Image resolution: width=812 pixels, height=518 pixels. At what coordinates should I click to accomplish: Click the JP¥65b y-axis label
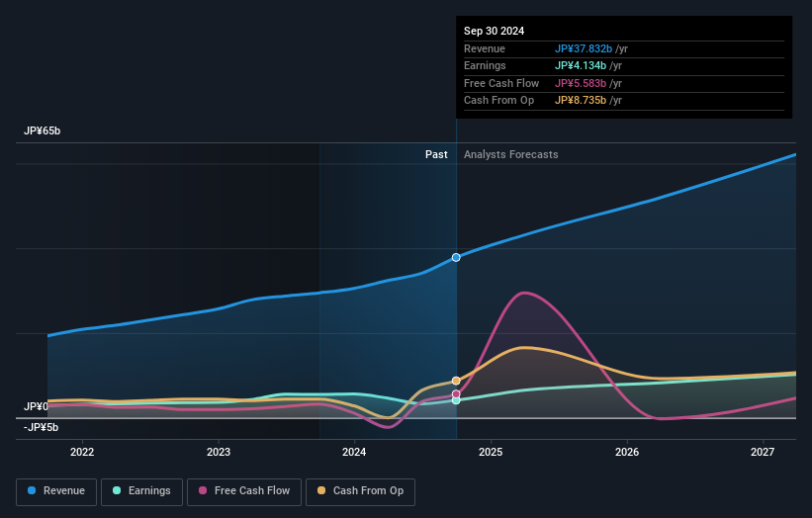coord(42,130)
